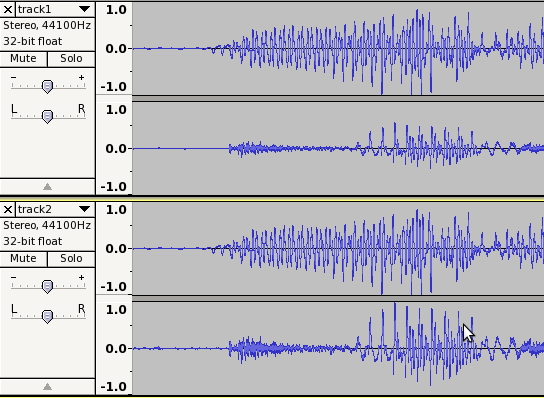Click the L end of track1 pan slider
544x398 pixels.
point(14,109)
